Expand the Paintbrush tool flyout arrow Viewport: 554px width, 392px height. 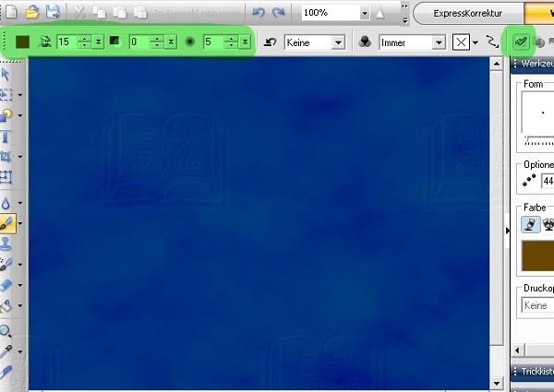[x=20, y=223]
